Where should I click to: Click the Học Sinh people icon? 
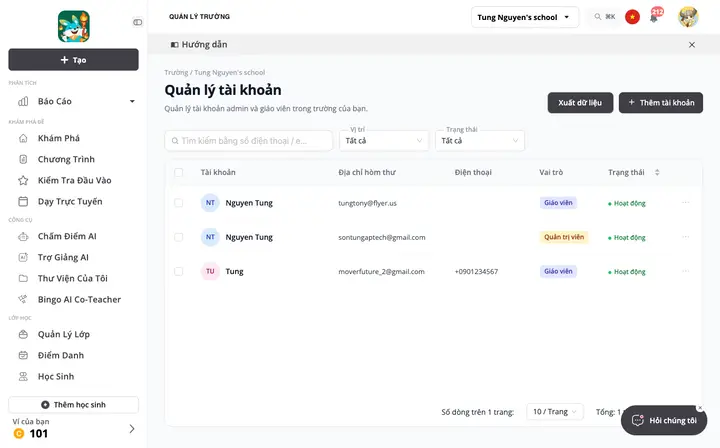tap(23, 376)
